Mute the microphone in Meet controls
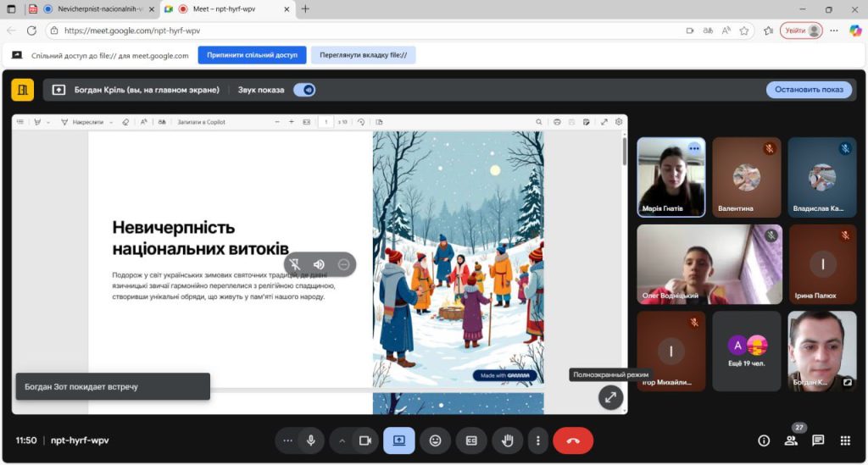 click(311, 440)
